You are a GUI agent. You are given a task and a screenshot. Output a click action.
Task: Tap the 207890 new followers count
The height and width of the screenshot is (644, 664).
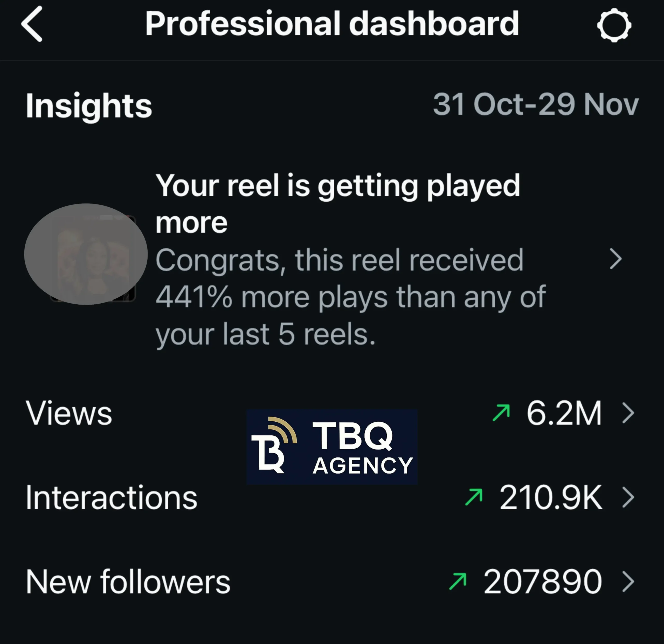[543, 582]
